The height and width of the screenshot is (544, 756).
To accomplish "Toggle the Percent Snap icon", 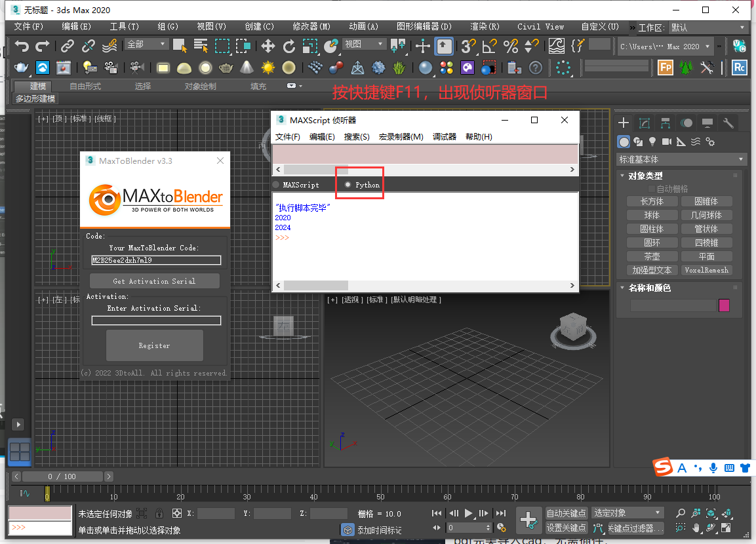I will 510,47.
